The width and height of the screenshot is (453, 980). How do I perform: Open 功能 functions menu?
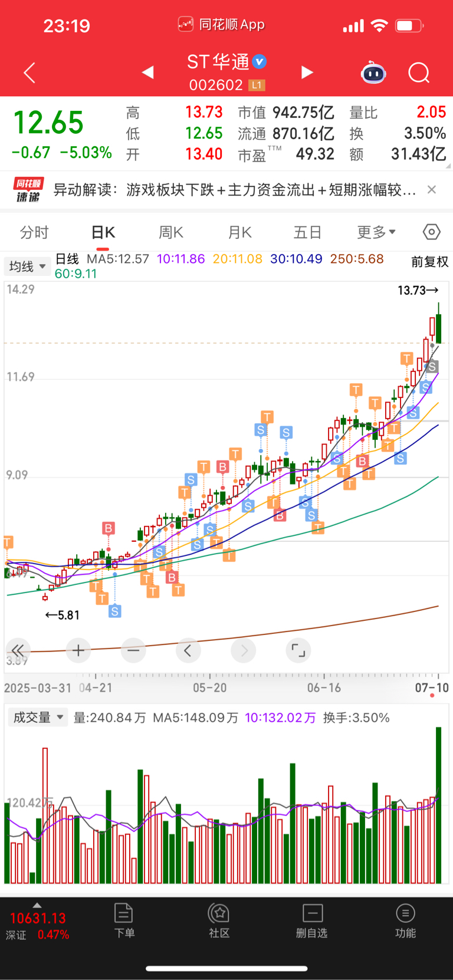pos(405,920)
